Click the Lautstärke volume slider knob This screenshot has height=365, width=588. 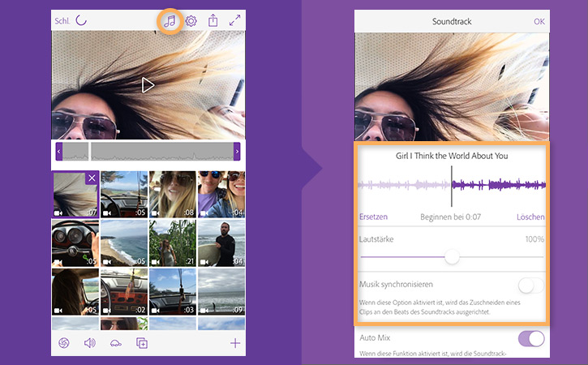[x=452, y=257]
